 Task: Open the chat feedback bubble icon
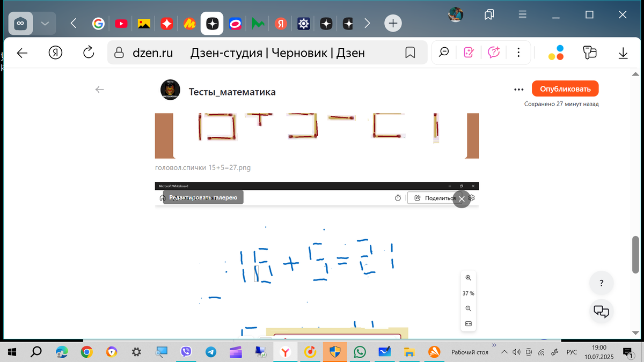pos(601,311)
